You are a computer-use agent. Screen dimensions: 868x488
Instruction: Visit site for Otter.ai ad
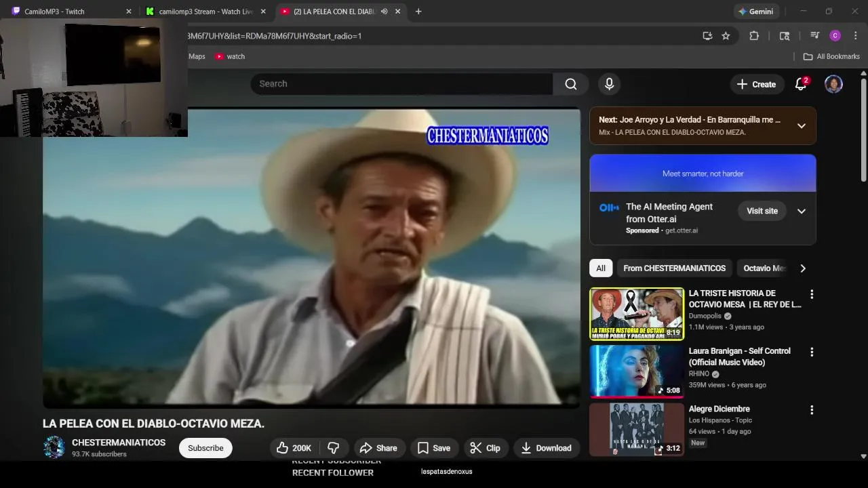click(762, 211)
